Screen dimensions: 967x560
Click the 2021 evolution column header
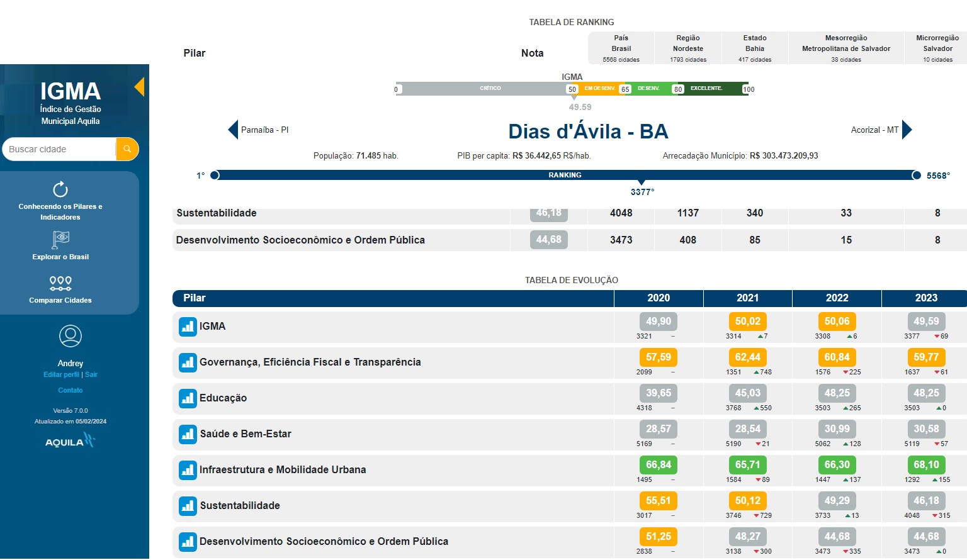tap(748, 298)
